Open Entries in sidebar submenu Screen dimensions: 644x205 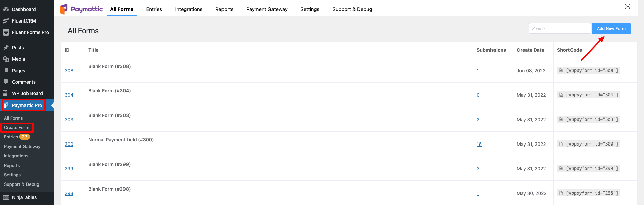coord(11,137)
